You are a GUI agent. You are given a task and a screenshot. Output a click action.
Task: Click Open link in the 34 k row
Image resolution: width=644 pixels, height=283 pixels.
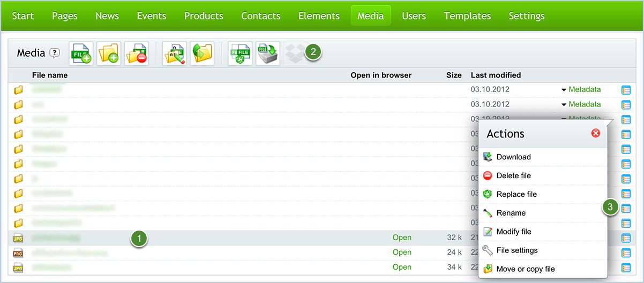click(x=402, y=267)
